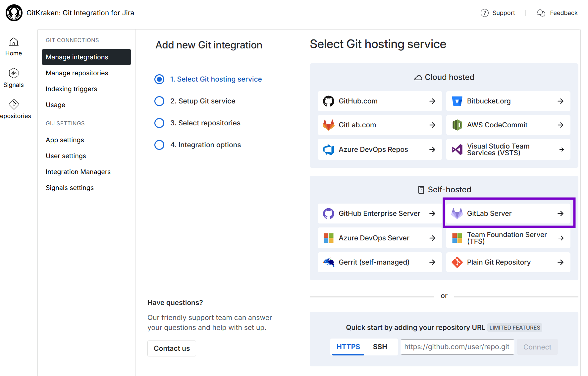Screen dimensions: 588x376
Task: Select step 1 hosting service radio
Action: [x=159, y=79]
